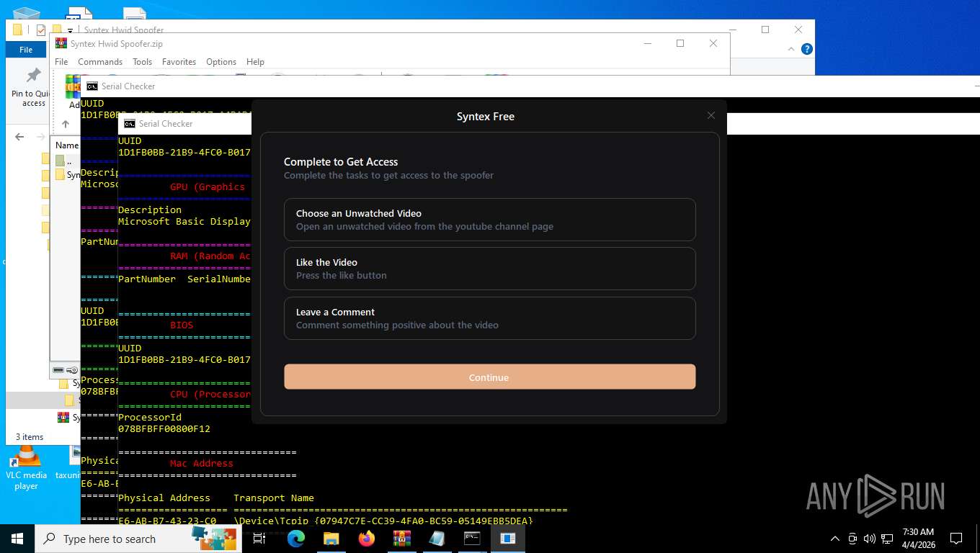Collapse the File Explorer ribbon chevron

click(x=792, y=49)
